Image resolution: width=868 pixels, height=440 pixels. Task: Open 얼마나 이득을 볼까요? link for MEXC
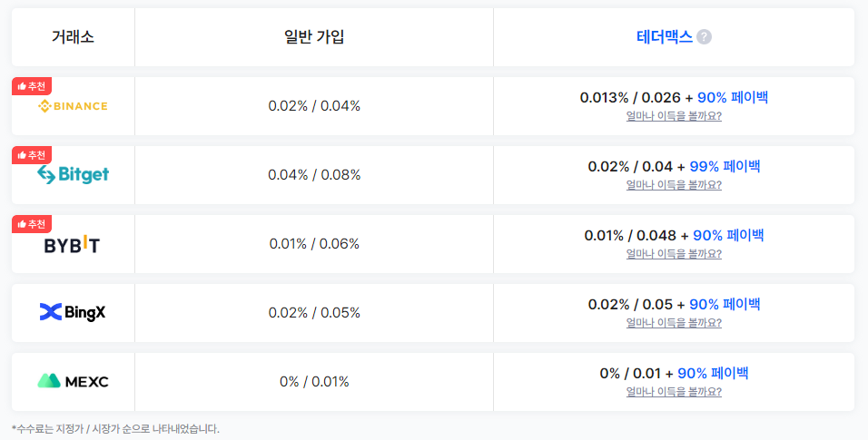674,391
